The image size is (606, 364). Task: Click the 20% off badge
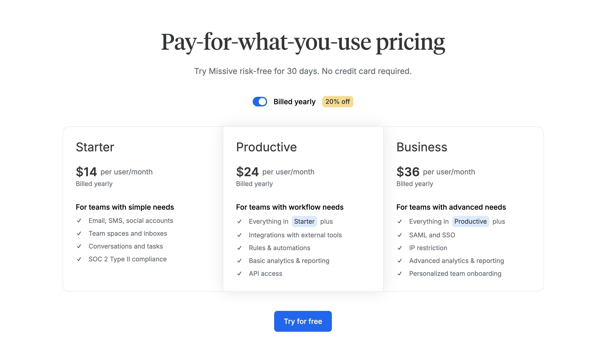click(337, 102)
